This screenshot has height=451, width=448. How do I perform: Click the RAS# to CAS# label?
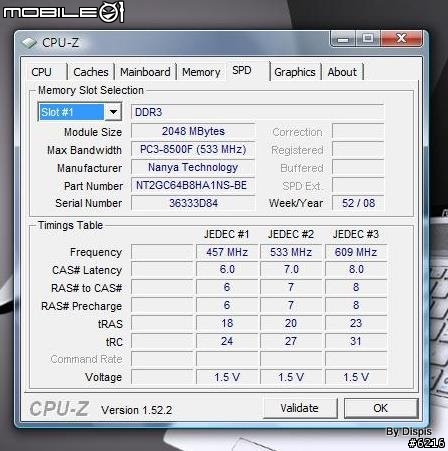(x=86, y=288)
